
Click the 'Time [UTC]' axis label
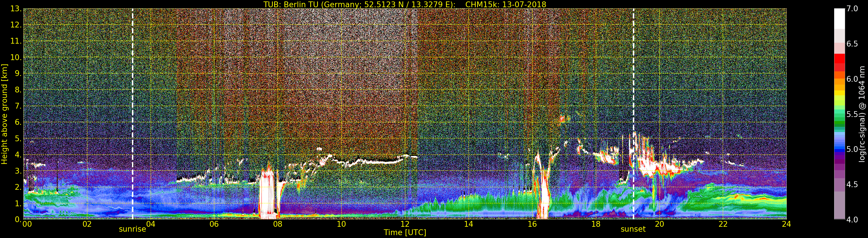(x=405, y=232)
